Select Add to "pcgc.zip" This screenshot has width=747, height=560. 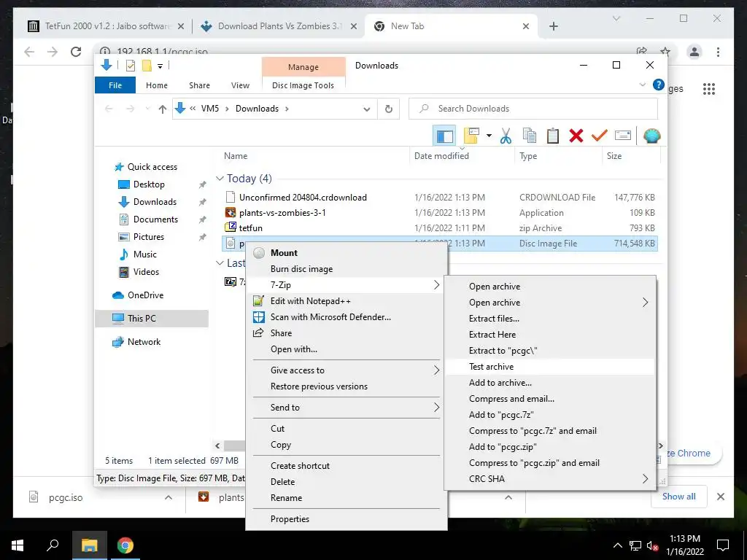pyautogui.click(x=550, y=447)
